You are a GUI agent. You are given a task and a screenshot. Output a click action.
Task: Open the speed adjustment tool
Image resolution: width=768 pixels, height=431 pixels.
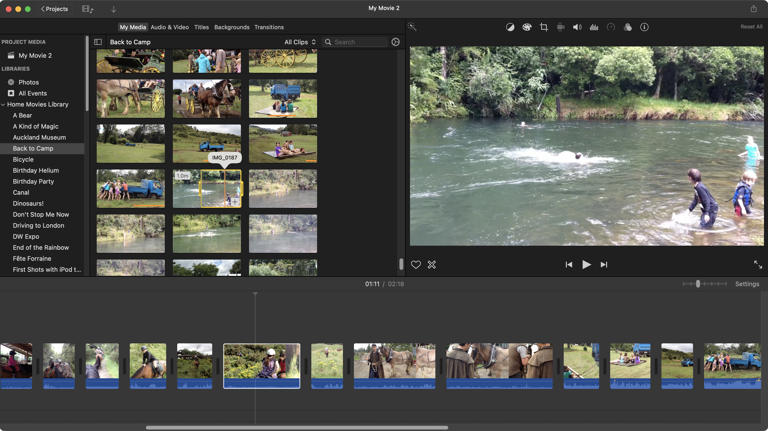[x=611, y=27]
